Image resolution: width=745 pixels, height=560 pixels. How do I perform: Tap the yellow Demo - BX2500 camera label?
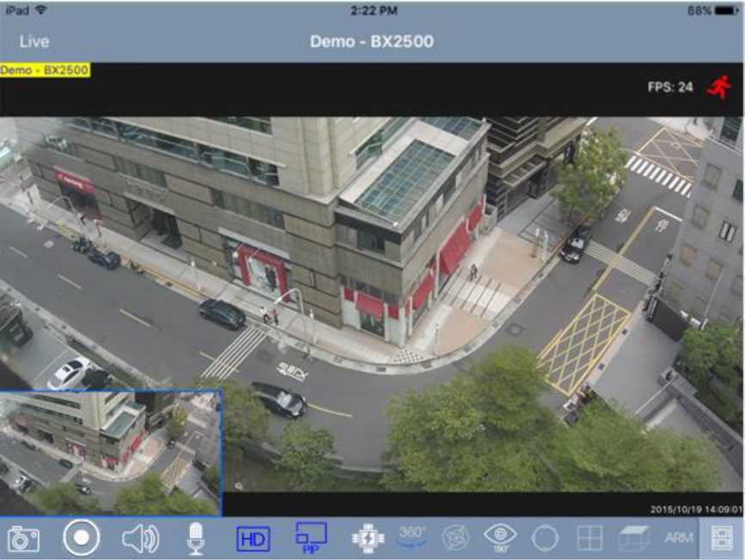click(x=45, y=70)
